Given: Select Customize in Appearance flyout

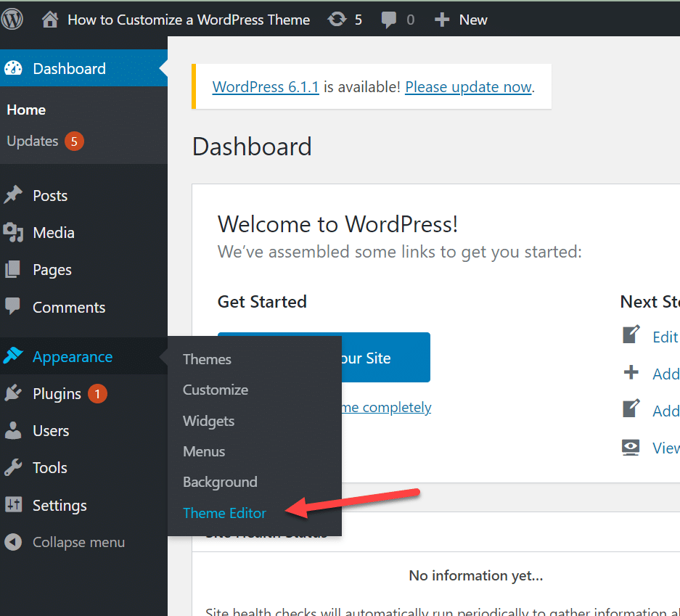Looking at the screenshot, I should coord(216,390).
